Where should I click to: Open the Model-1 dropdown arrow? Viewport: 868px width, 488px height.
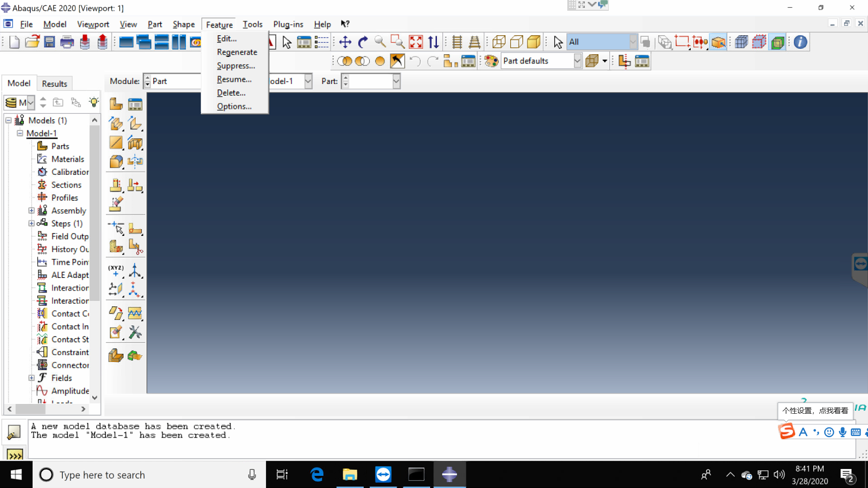(x=308, y=81)
